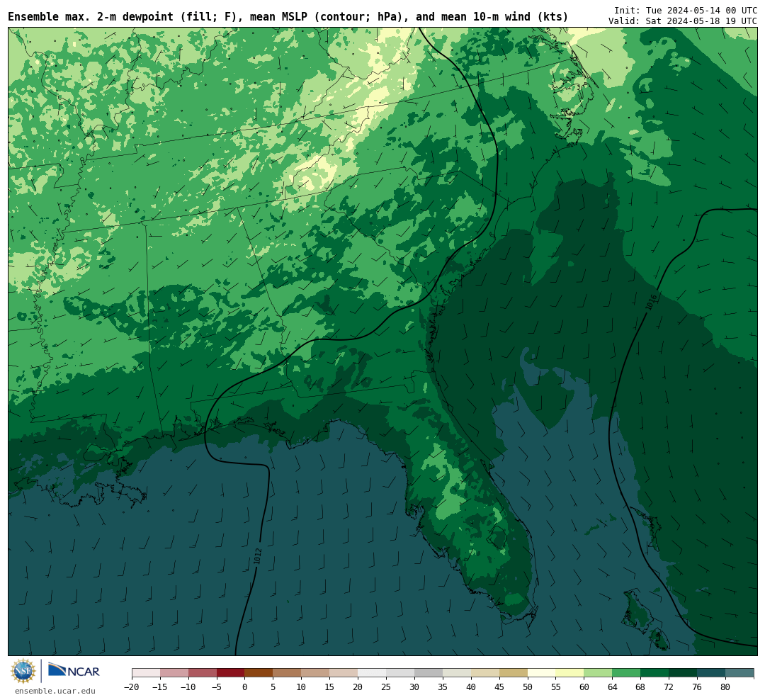Click the Valid time text
The height and width of the screenshot is (700, 765).
683,21
